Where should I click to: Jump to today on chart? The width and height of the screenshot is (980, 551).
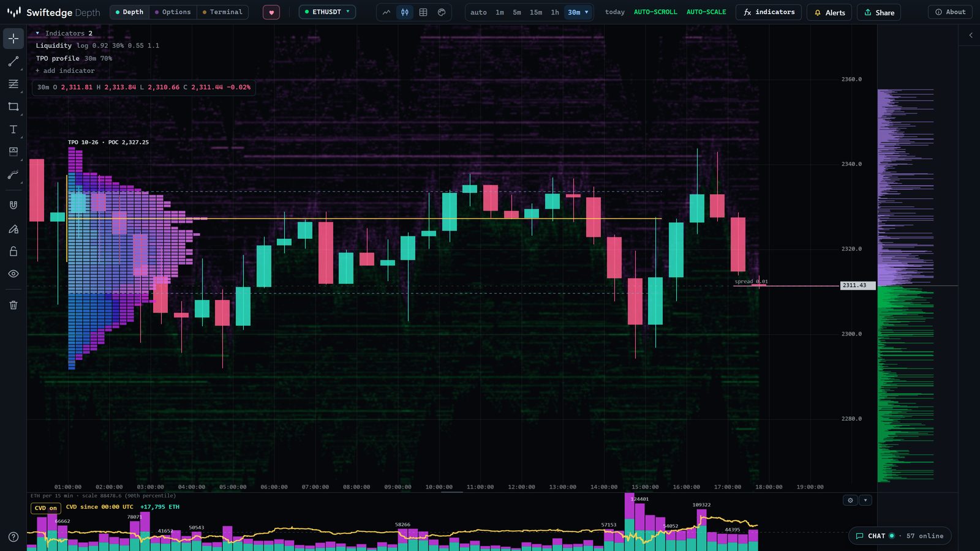(615, 12)
